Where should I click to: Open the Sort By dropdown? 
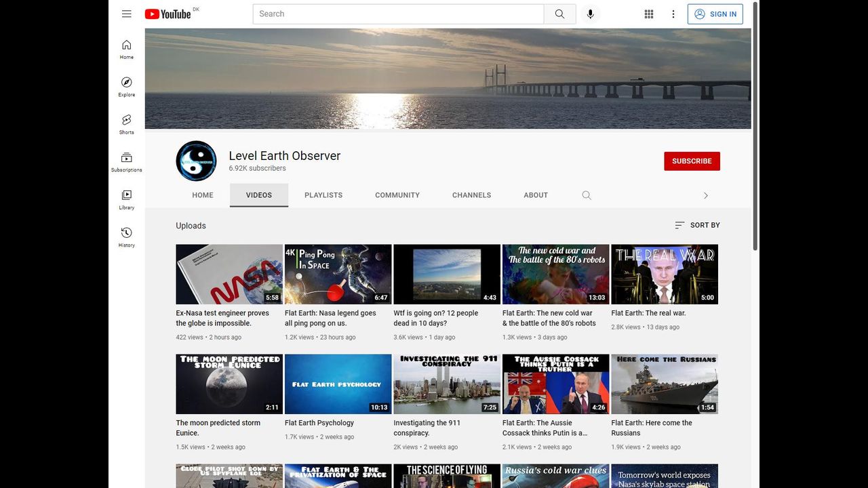[697, 225]
